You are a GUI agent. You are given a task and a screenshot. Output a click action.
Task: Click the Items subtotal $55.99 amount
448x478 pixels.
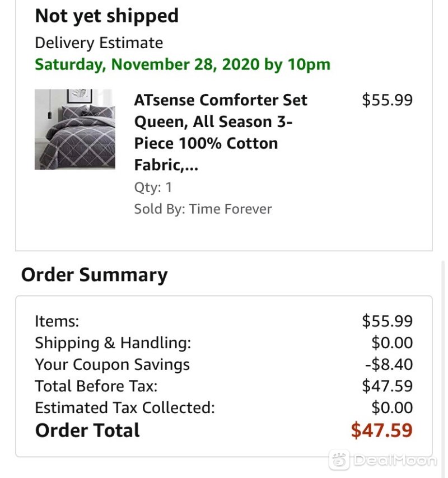(388, 321)
